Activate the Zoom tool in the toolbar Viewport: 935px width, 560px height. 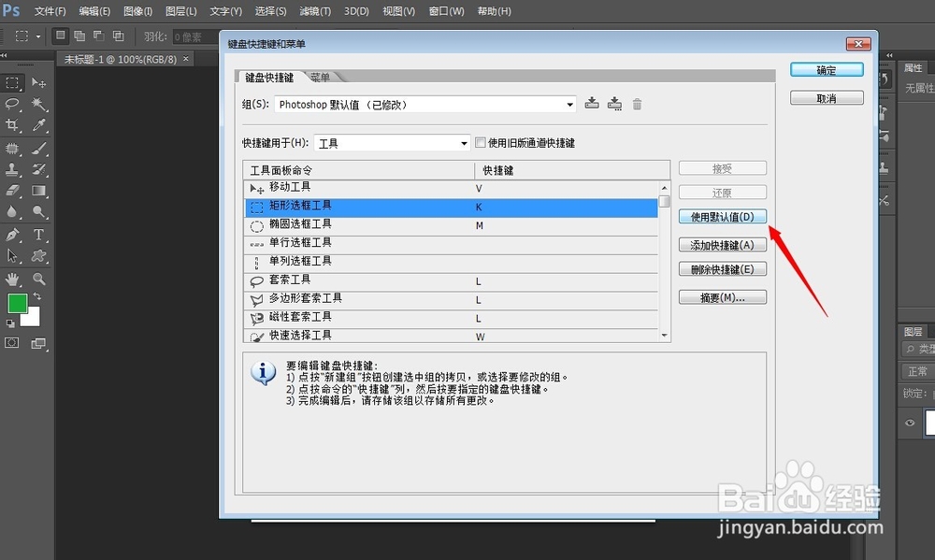pyautogui.click(x=40, y=277)
